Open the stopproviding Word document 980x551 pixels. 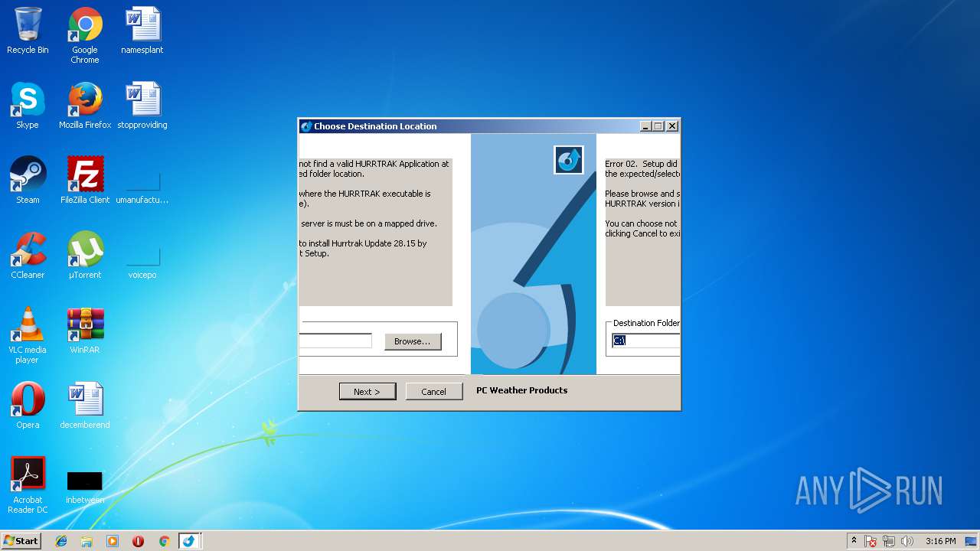click(x=142, y=106)
